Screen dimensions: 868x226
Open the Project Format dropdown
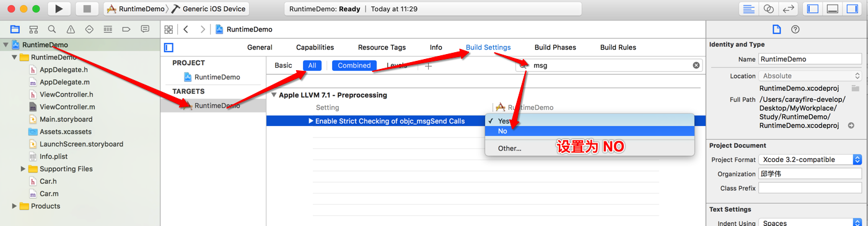tap(811, 160)
